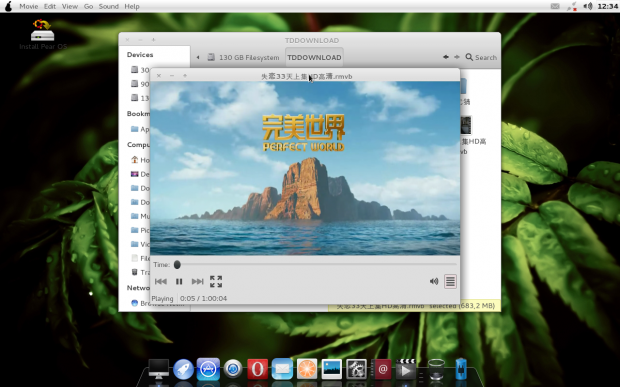Click the TDDOWNLOAD window title bar

tap(310, 40)
